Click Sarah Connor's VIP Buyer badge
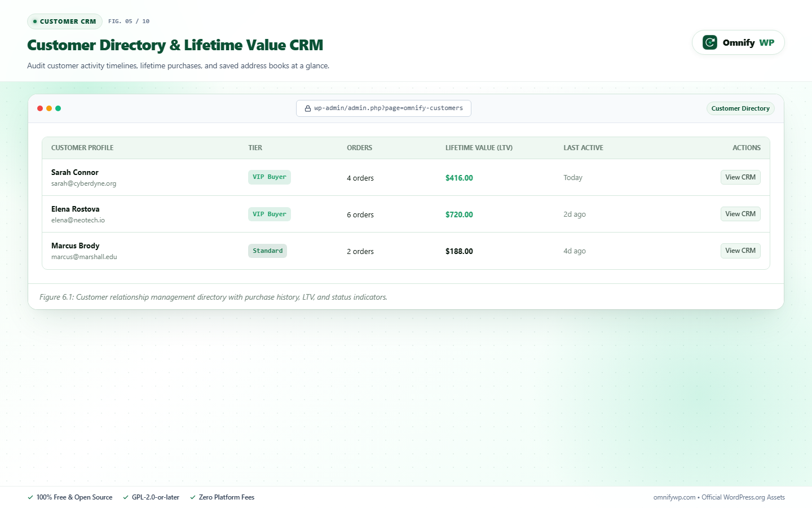This screenshot has width=812, height=508. 270,177
